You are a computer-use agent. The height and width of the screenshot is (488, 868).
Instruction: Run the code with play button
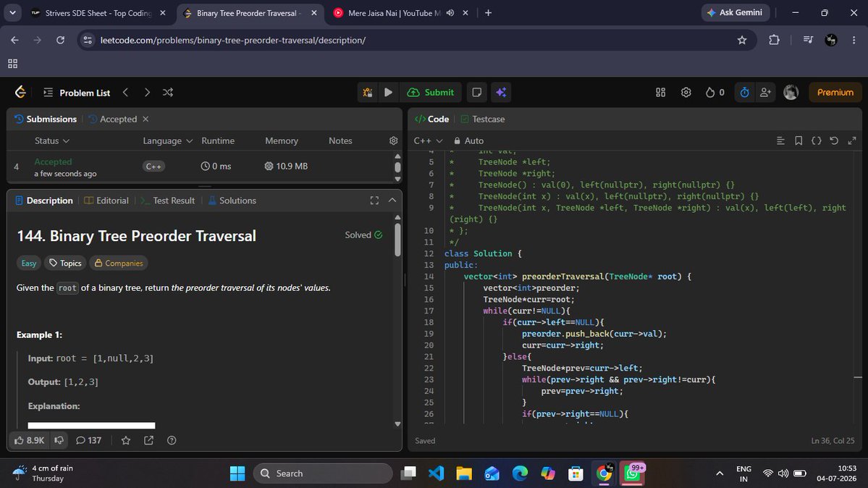point(388,93)
